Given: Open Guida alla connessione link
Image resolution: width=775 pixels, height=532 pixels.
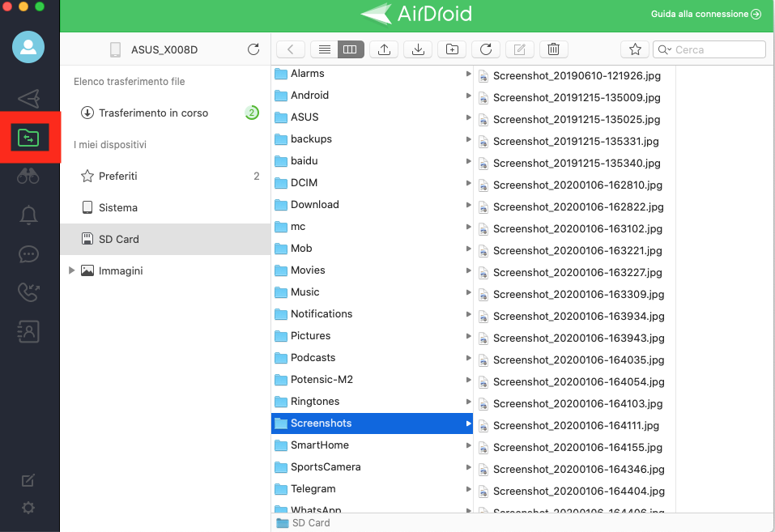Looking at the screenshot, I should coord(706,14).
